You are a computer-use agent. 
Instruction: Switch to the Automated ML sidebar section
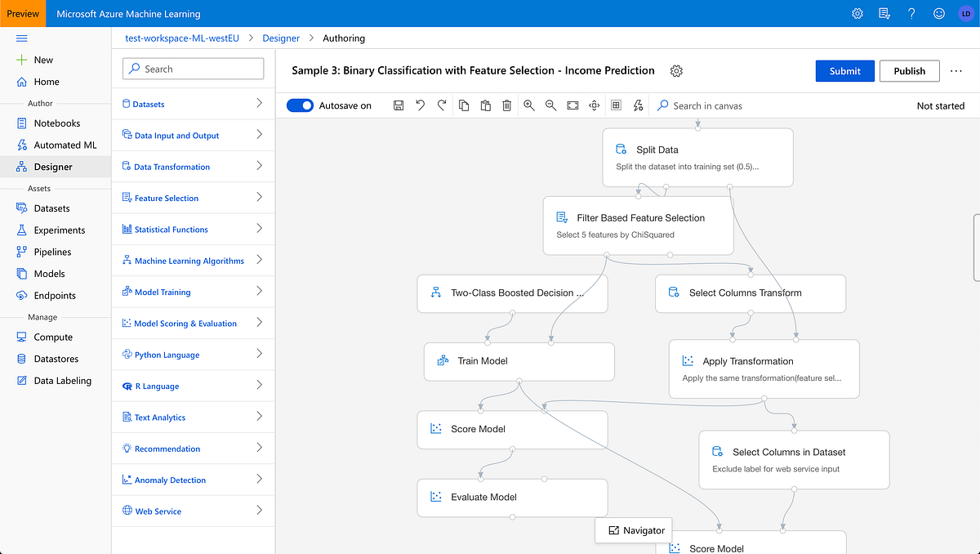click(x=65, y=145)
